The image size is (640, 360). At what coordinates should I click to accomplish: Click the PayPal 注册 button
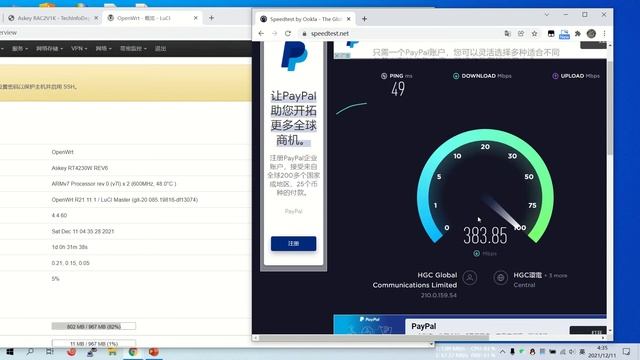pyautogui.click(x=293, y=244)
